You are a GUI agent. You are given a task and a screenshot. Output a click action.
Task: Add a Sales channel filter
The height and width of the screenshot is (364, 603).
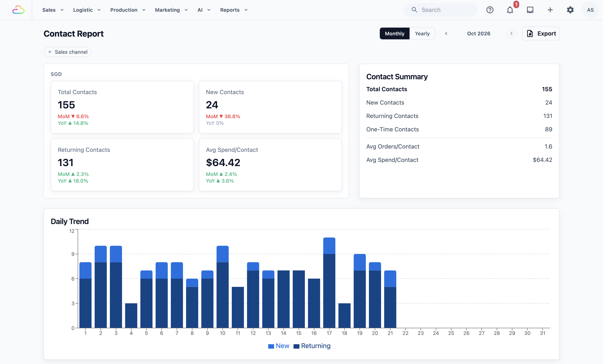click(67, 52)
